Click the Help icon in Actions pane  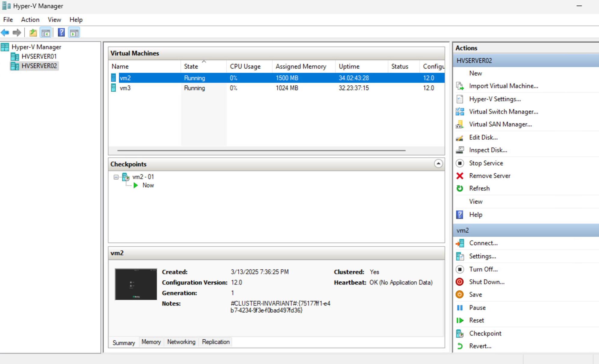point(460,215)
